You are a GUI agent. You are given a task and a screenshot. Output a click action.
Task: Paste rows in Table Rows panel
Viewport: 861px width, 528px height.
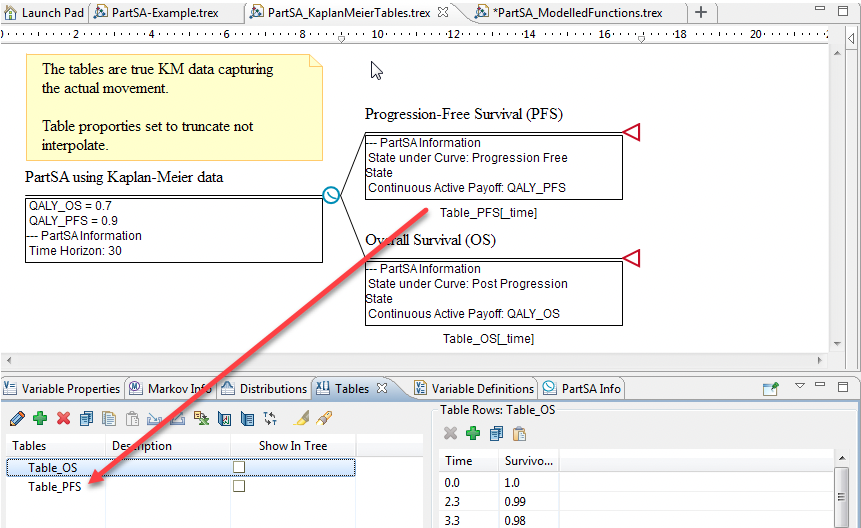point(519,433)
